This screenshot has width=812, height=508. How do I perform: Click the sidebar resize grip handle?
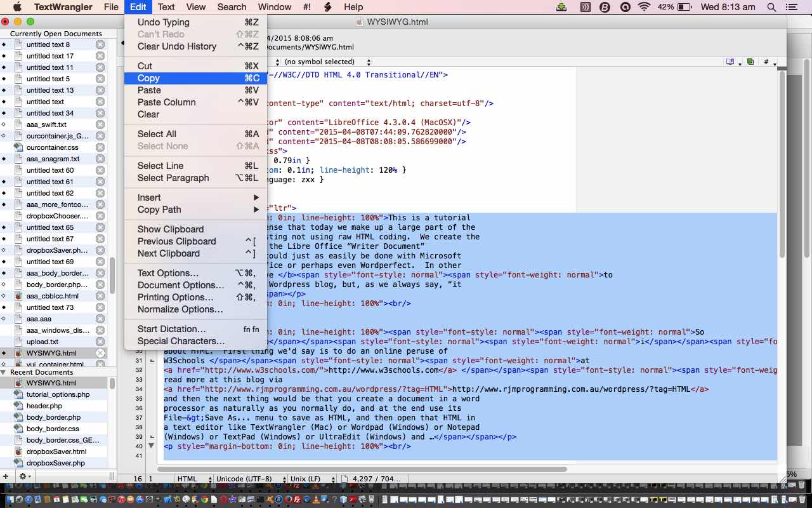(112, 476)
